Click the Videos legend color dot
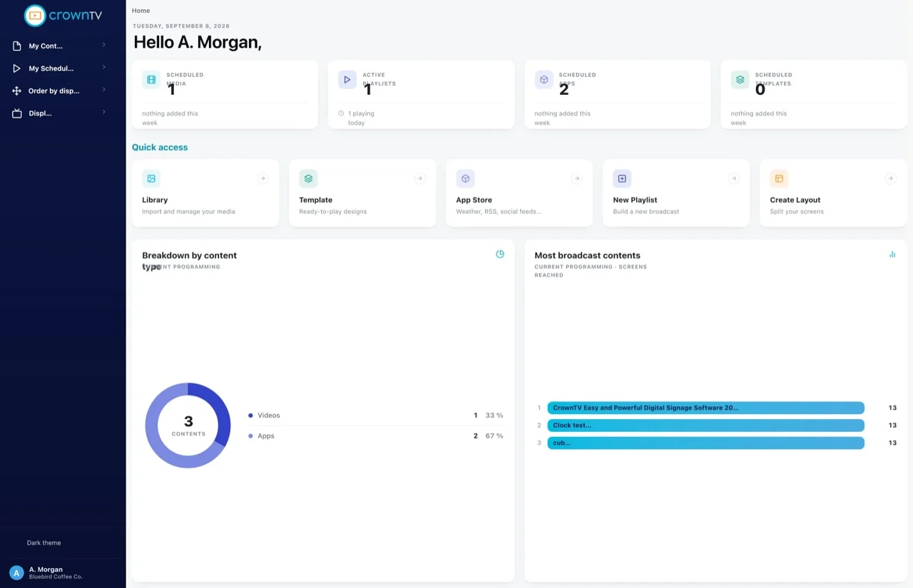Viewport: 913px width, 588px height. coord(250,416)
